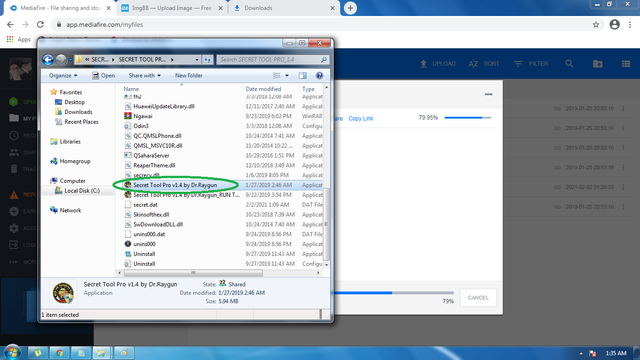Viewport: 640px width, 360px height.
Task: Reload the page in Chrome
Action: [40, 24]
